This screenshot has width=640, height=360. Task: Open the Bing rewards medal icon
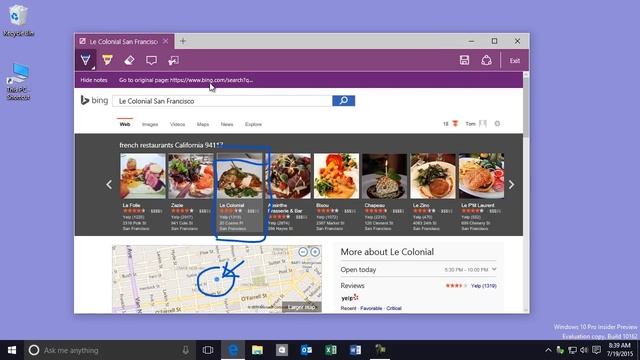(455, 124)
